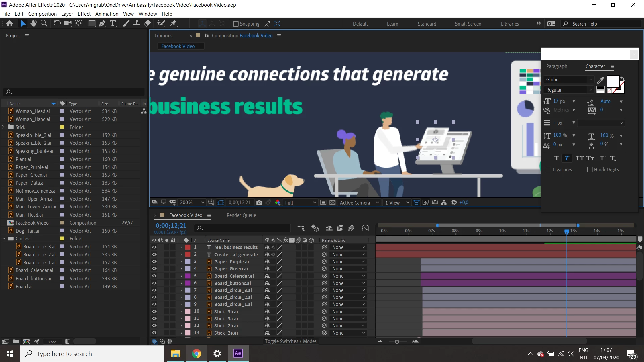Expand the Stick folder in Project

pyautogui.click(x=3, y=127)
